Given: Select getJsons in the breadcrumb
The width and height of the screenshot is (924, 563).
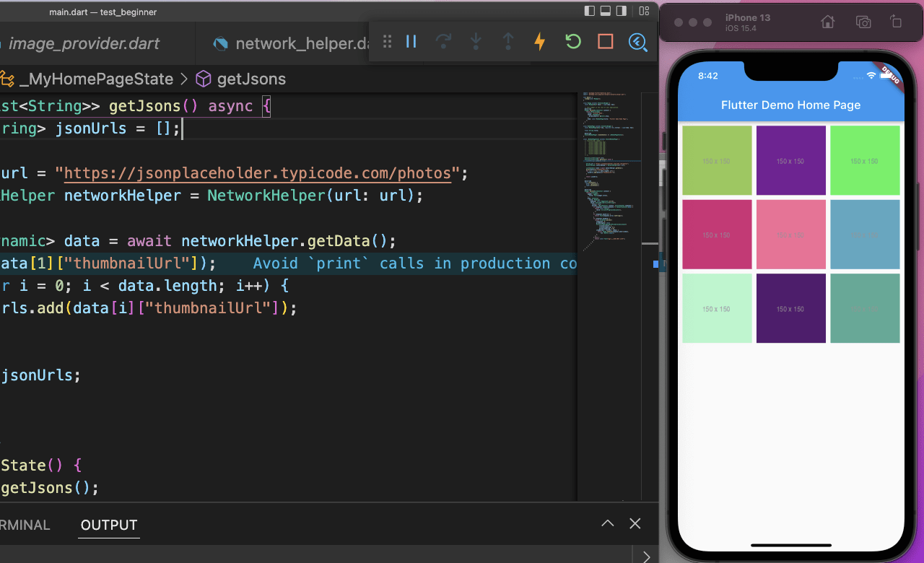Looking at the screenshot, I should 251,79.
